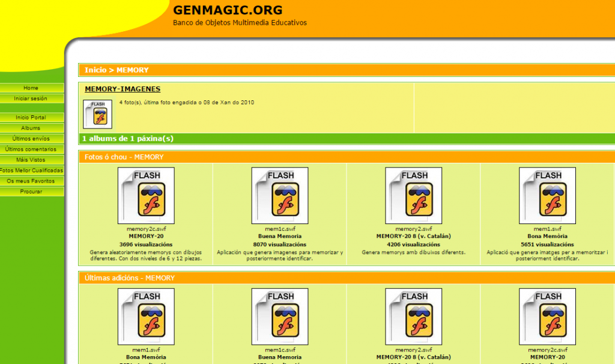615x364 pixels.
Task: Click the MEMORY-IMAGENES album title link
Action: pos(123,89)
